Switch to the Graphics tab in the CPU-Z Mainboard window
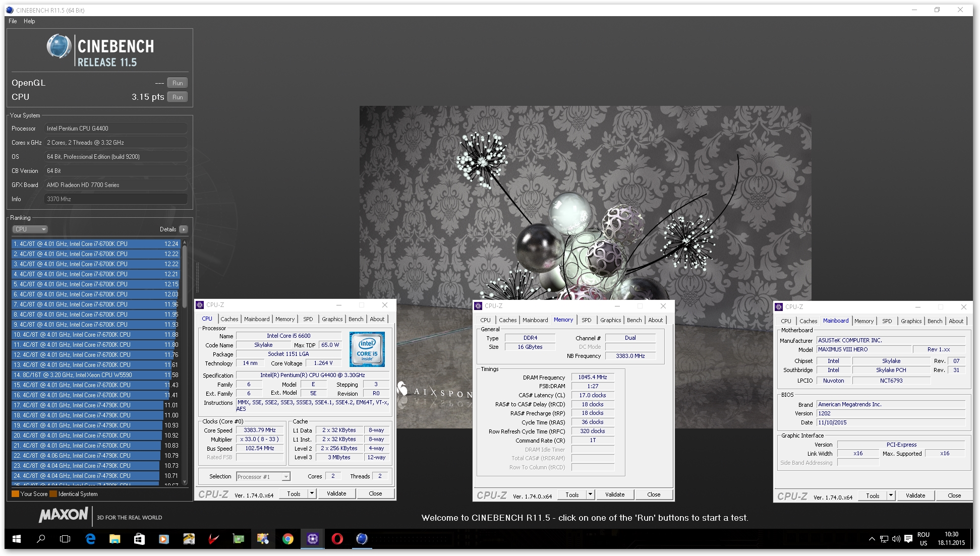Screen dimensions: 980x556 click(911, 321)
